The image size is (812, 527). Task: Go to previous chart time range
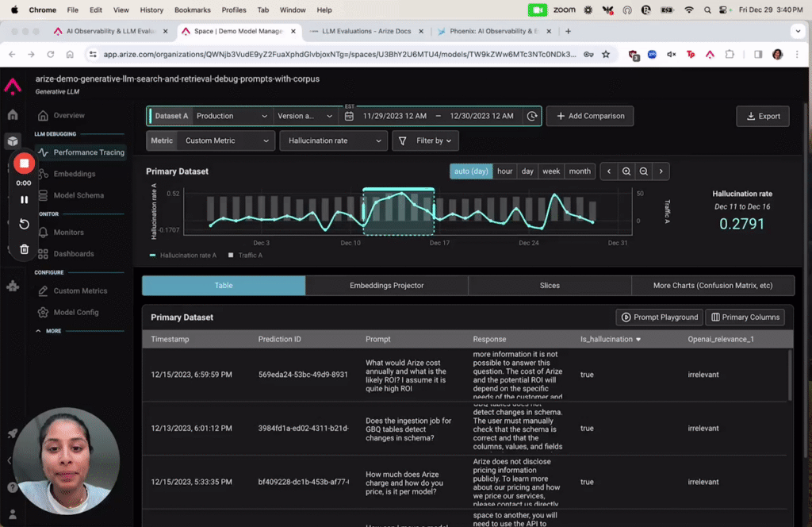tap(609, 171)
